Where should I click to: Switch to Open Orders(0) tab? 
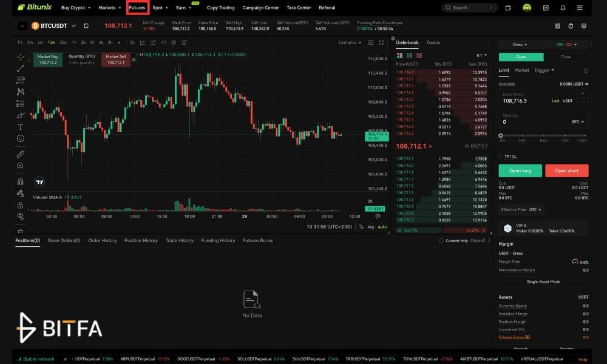(64, 241)
